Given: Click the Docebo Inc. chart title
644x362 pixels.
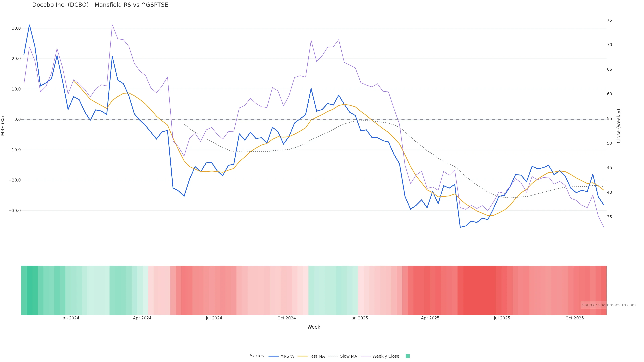Looking at the screenshot, I should [100, 5].
